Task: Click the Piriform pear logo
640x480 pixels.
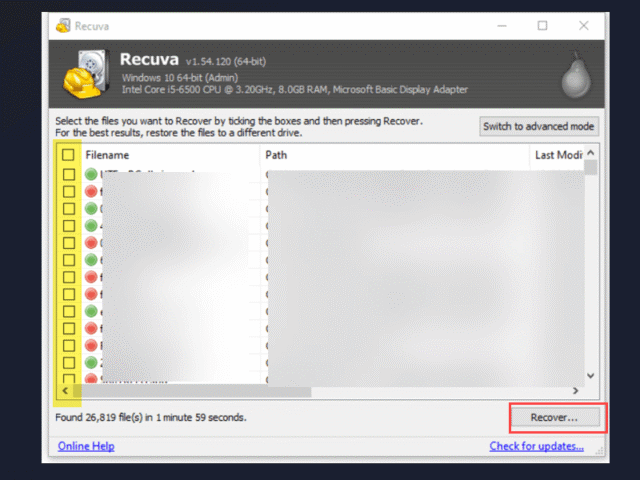Action: 576,76
